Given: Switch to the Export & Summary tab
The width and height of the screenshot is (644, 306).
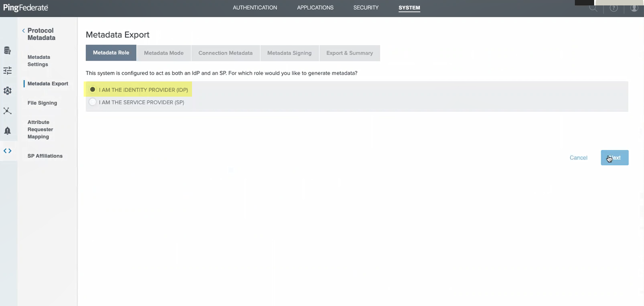Looking at the screenshot, I should 350,53.
